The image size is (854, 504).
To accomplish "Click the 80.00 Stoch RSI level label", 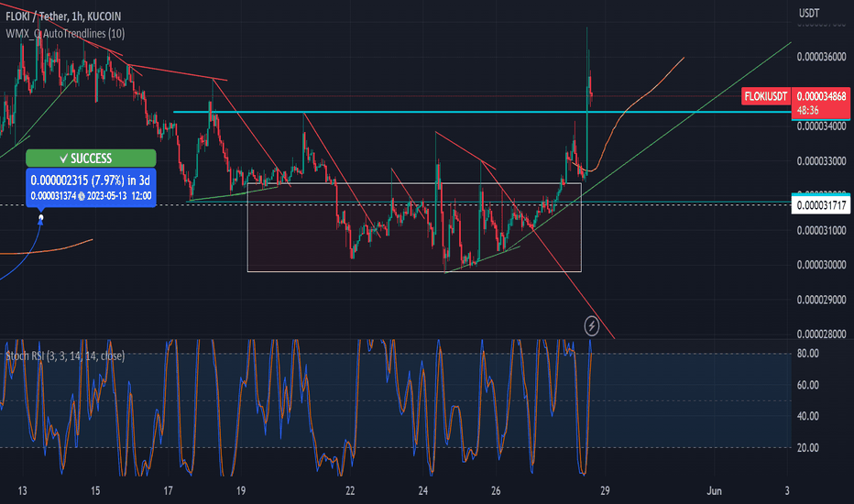I will click(807, 353).
